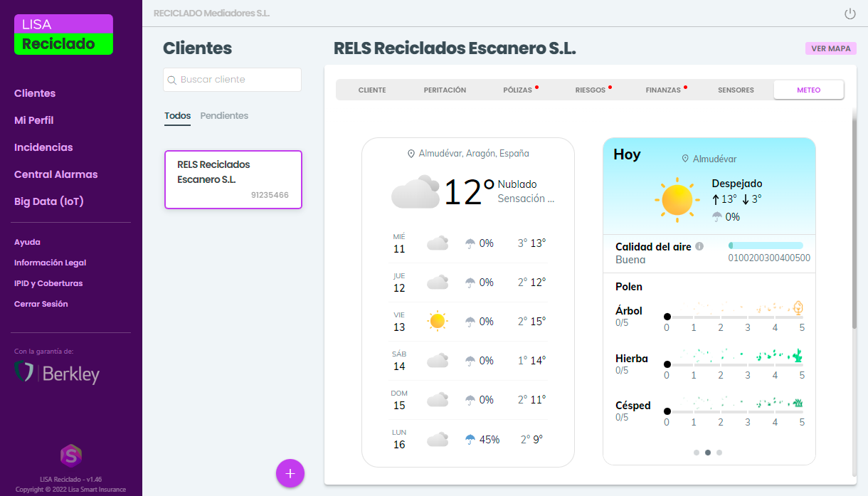Image resolution: width=868 pixels, height=496 pixels.
Task: Open the Cliente tab
Action: pos(372,90)
